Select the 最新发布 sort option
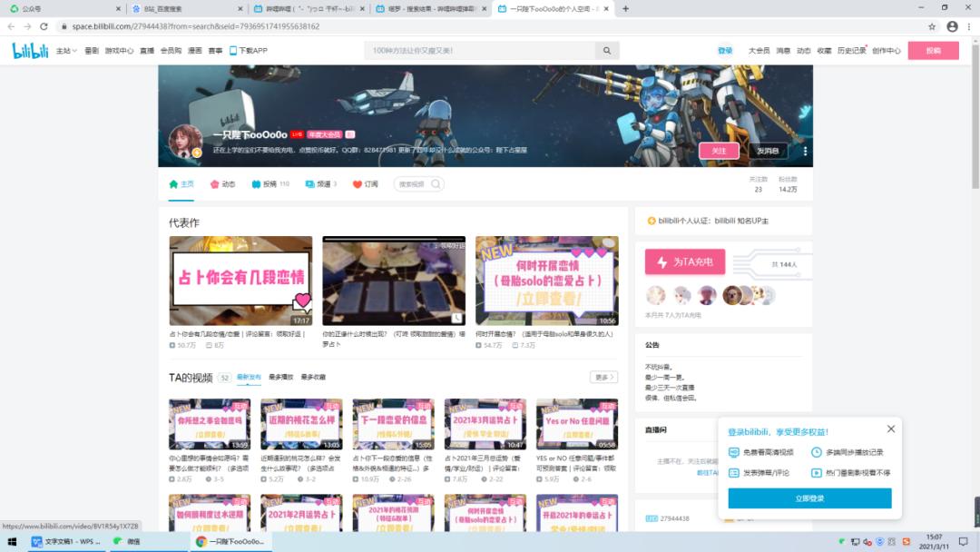Screen dimensions: 980x552 (249, 377)
